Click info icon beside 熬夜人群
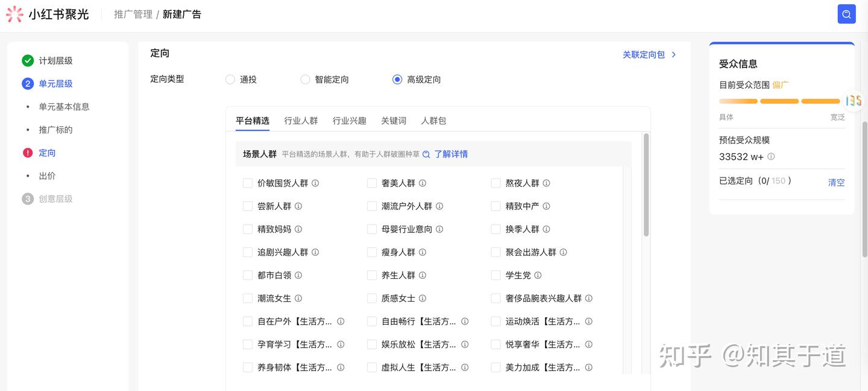The width and height of the screenshot is (868, 391). (x=546, y=183)
